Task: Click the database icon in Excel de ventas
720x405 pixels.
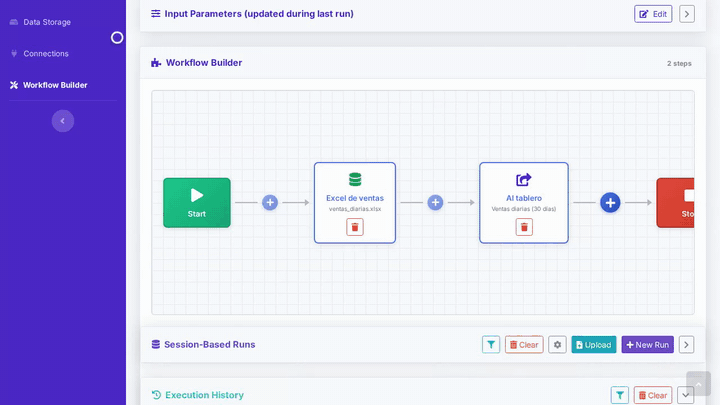Action: (x=355, y=180)
